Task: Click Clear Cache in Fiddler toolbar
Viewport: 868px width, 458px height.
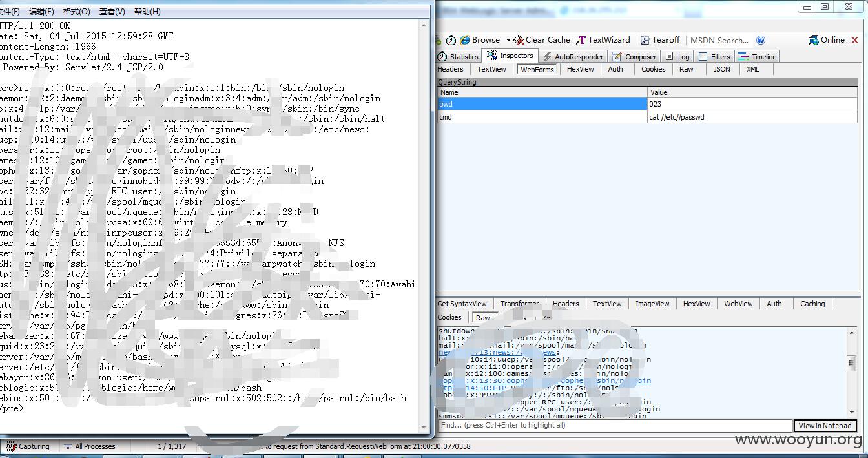Action: [x=542, y=40]
